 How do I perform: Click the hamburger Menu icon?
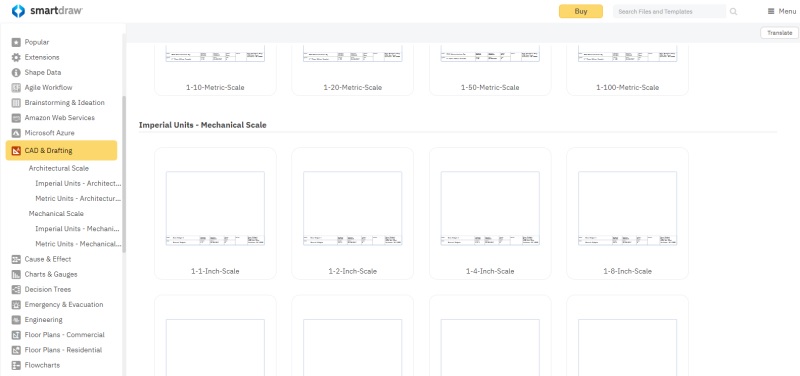pos(771,11)
